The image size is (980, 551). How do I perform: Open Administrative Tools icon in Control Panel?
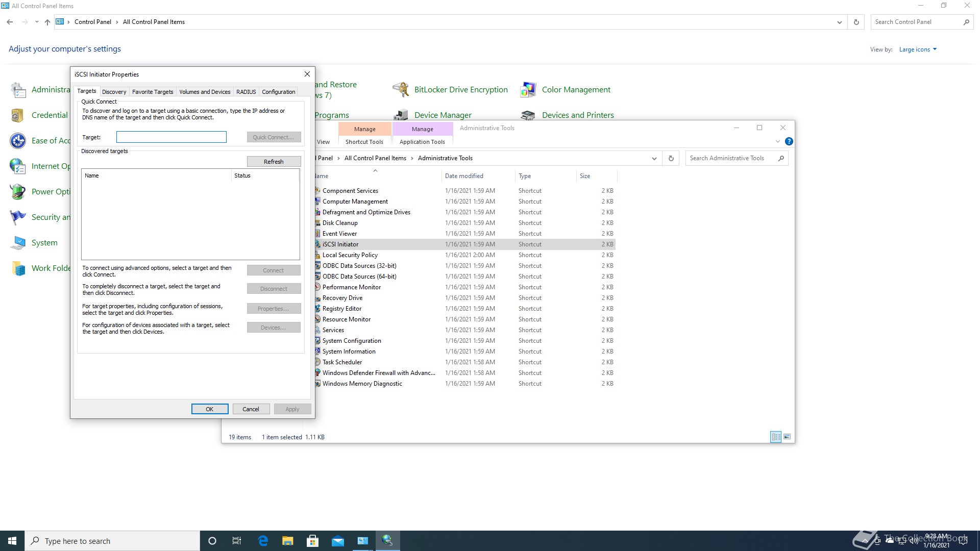coord(18,90)
